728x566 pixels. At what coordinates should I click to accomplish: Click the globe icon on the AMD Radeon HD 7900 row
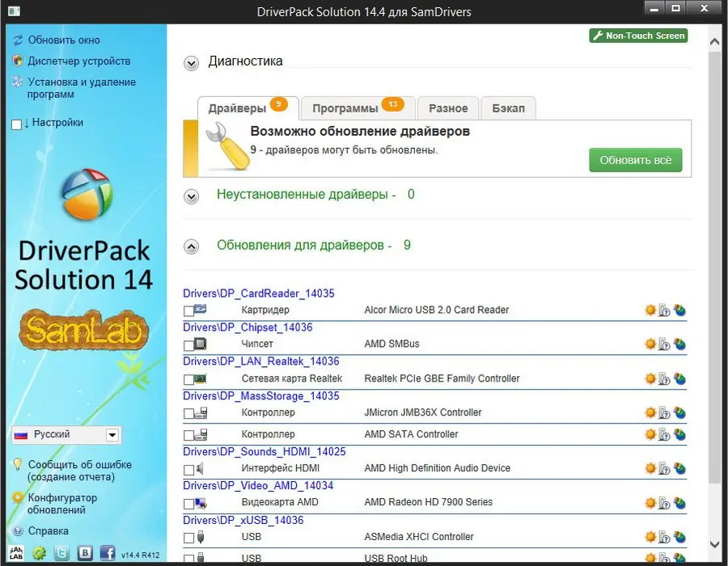coord(679,502)
